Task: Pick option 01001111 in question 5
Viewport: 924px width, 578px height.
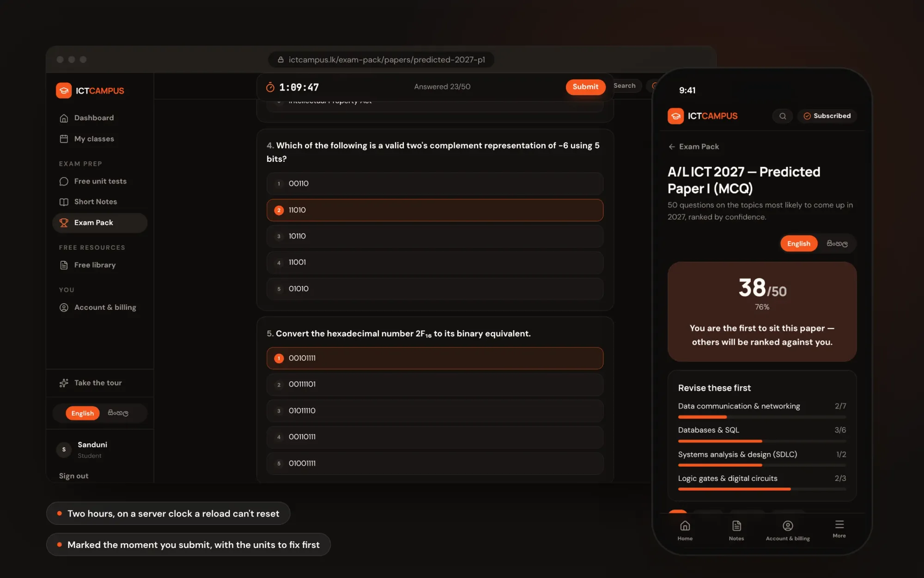Action: point(435,463)
